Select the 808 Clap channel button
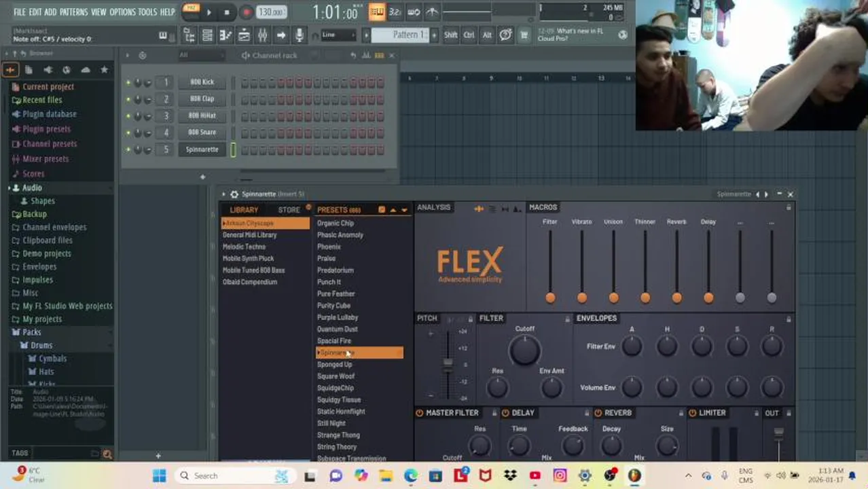 click(x=202, y=99)
